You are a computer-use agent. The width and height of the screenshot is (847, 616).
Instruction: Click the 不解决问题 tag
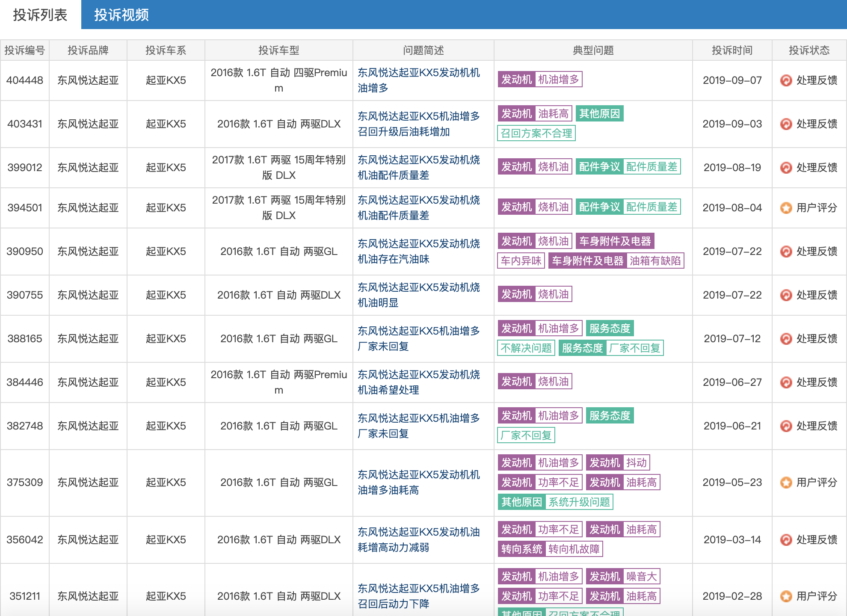[526, 348]
